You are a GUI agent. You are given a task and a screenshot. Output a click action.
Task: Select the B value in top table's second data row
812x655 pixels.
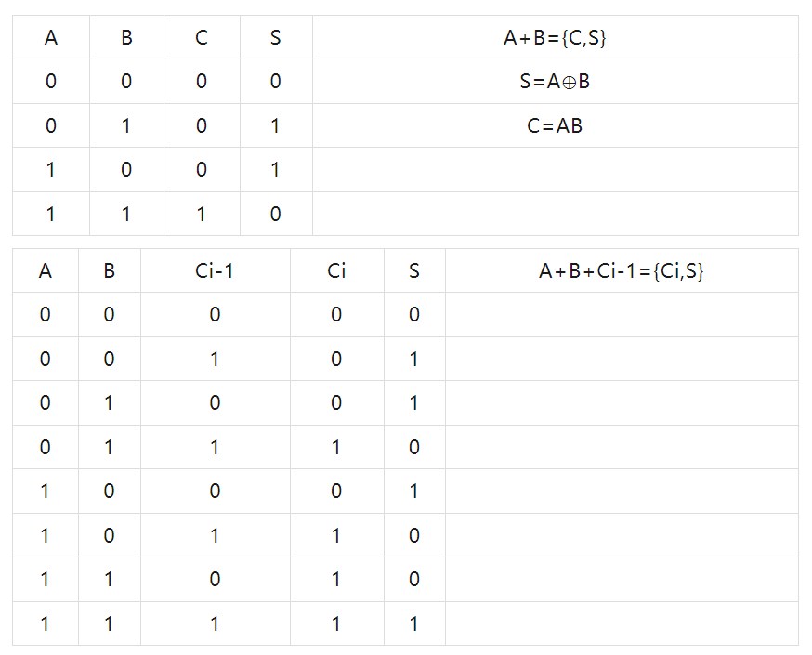pyautogui.click(x=126, y=125)
